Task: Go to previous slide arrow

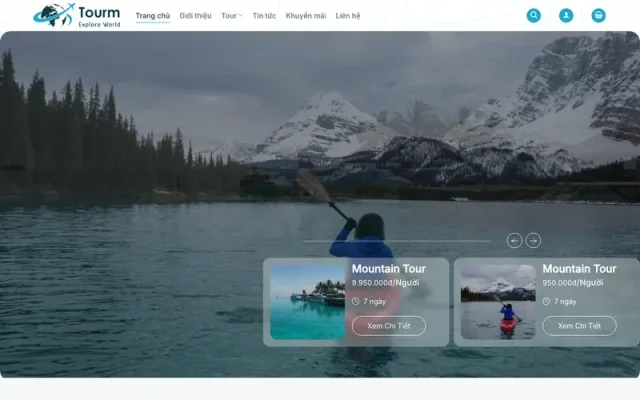Action: click(x=514, y=241)
